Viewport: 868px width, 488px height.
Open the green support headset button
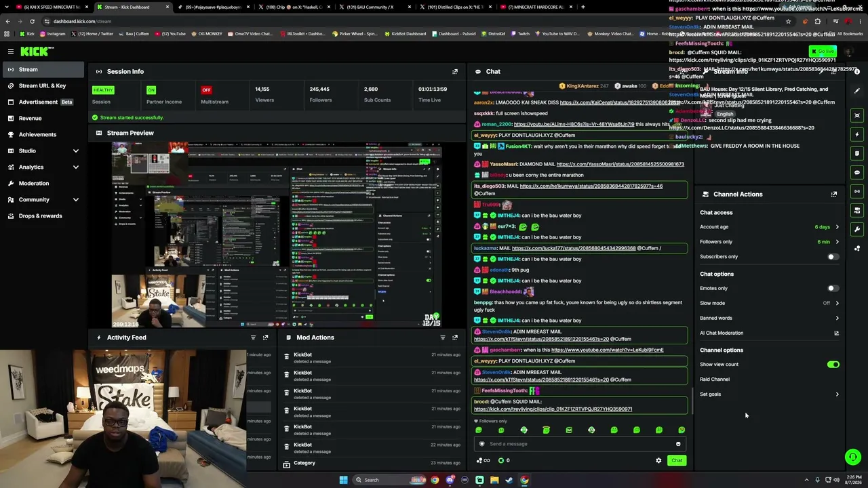click(x=853, y=457)
